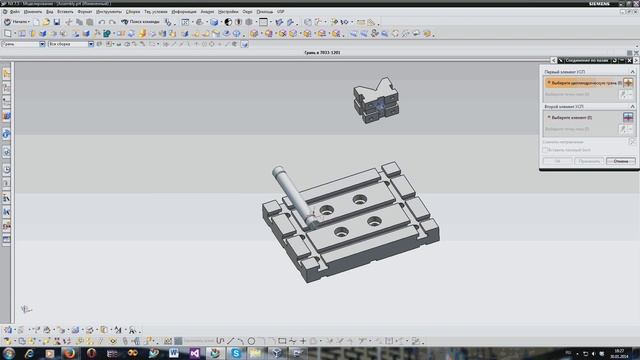This screenshot has width=640, height=360.
Task: Click the cube icon ending selection bar
Action: click(244, 44)
